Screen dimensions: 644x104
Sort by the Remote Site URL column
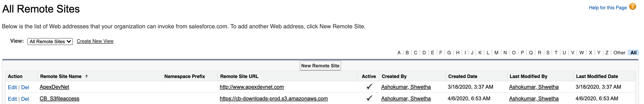pos(239,76)
